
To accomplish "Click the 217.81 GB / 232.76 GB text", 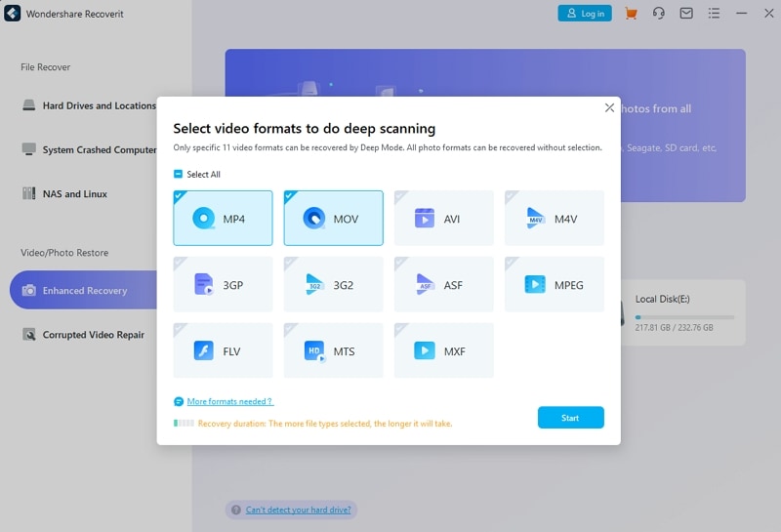I will pyautogui.click(x=674, y=328).
